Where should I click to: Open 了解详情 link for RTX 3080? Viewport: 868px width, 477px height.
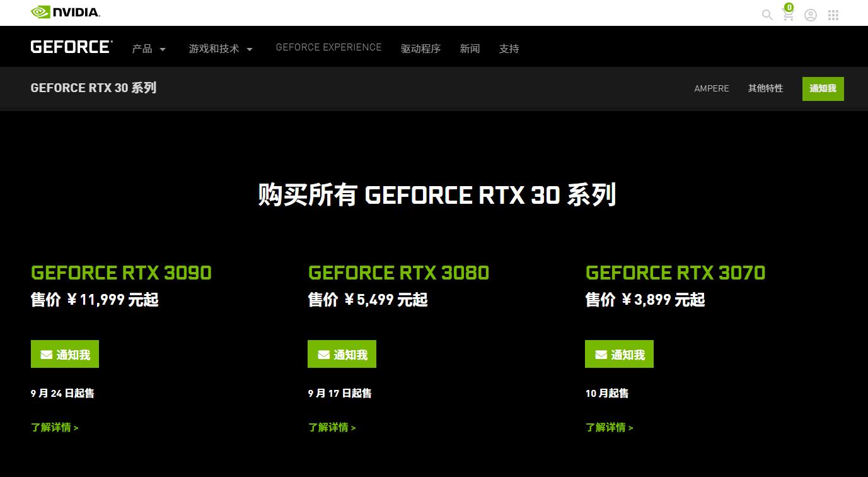(x=332, y=427)
